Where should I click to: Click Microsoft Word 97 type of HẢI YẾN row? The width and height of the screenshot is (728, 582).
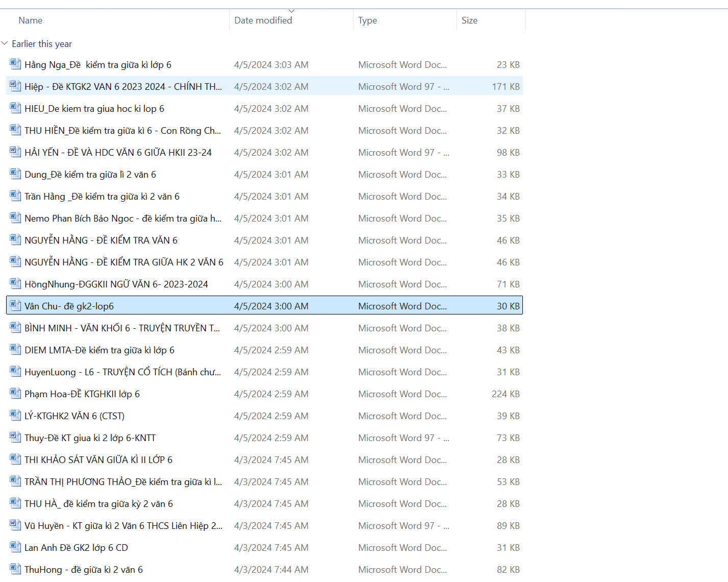point(404,153)
